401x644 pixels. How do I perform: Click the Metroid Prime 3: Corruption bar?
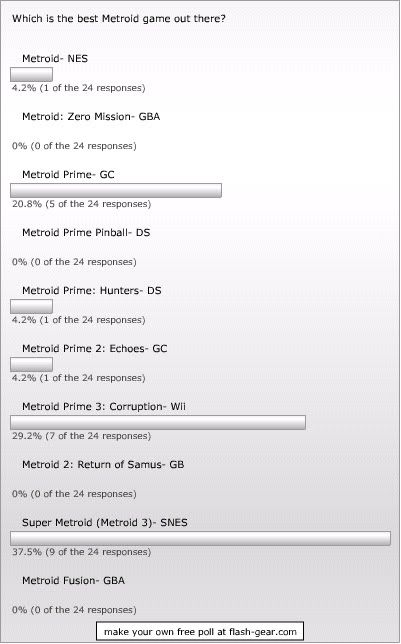(158, 422)
